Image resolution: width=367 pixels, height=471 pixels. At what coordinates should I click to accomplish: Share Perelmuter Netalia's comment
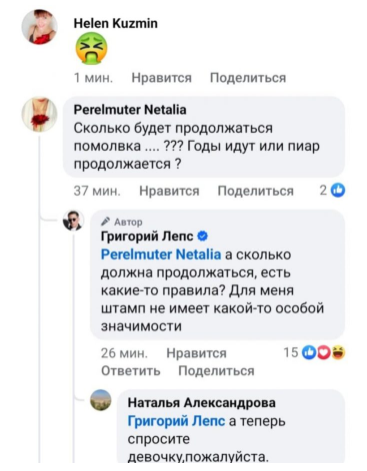[256, 191]
